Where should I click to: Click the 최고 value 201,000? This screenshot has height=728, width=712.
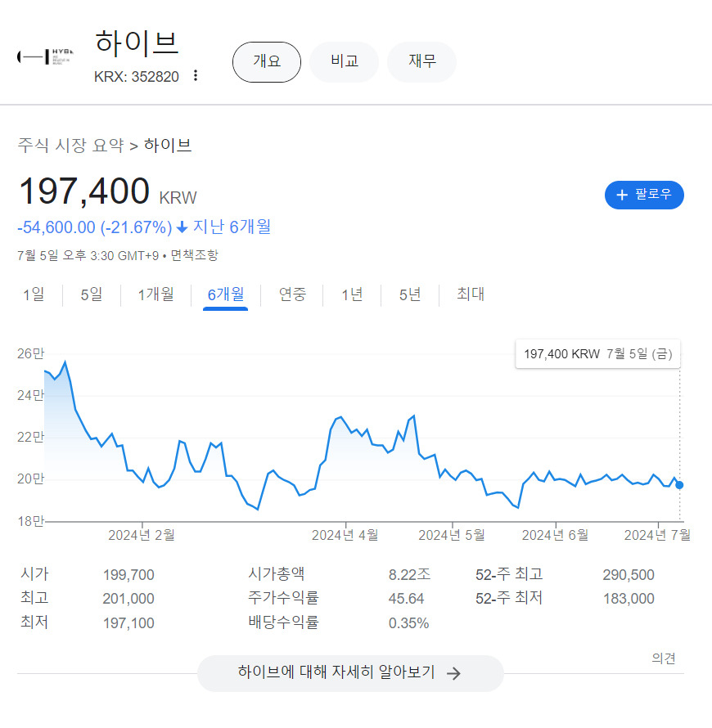click(128, 599)
